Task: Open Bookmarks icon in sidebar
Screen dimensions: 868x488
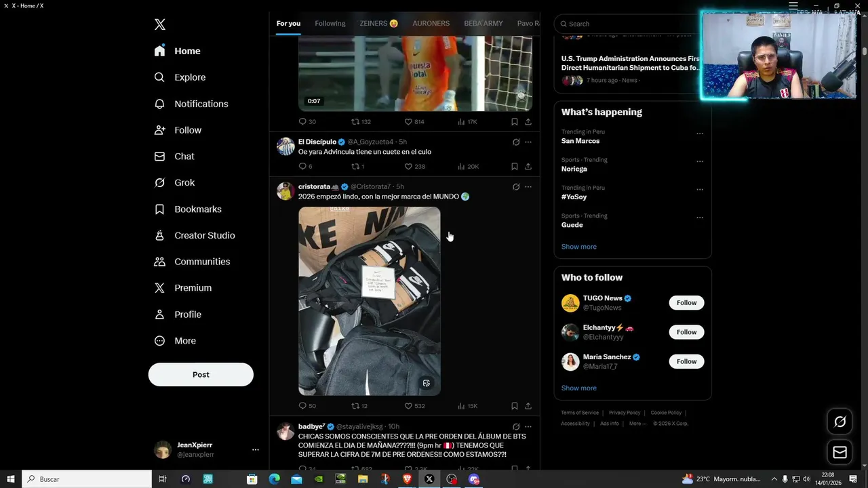Action: pyautogui.click(x=159, y=209)
